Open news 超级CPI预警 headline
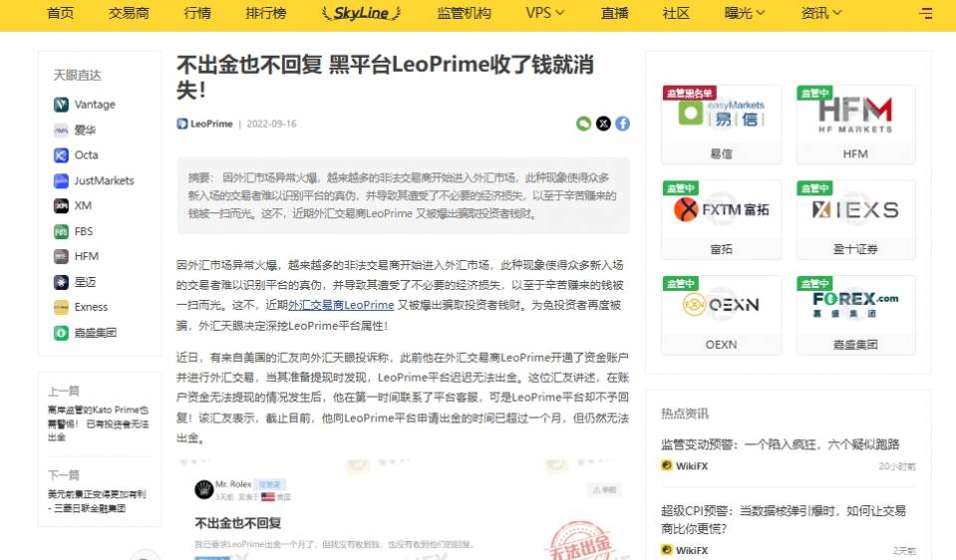 tap(784, 519)
